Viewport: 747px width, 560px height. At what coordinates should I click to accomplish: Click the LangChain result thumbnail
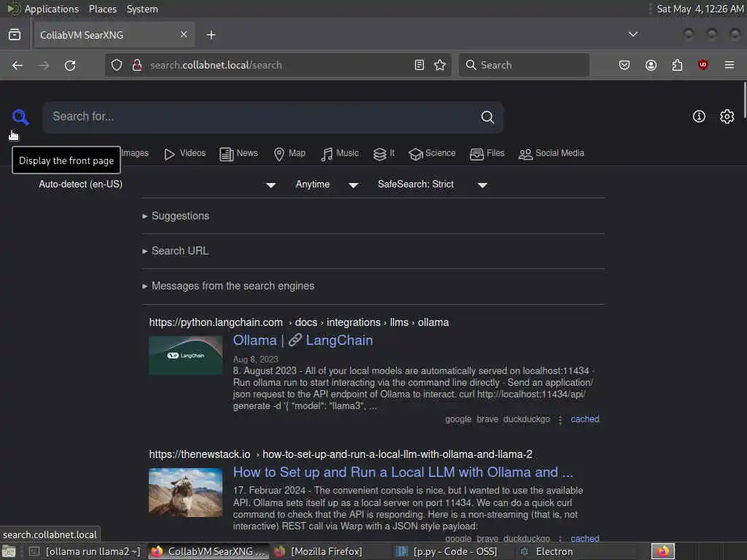pos(185,355)
